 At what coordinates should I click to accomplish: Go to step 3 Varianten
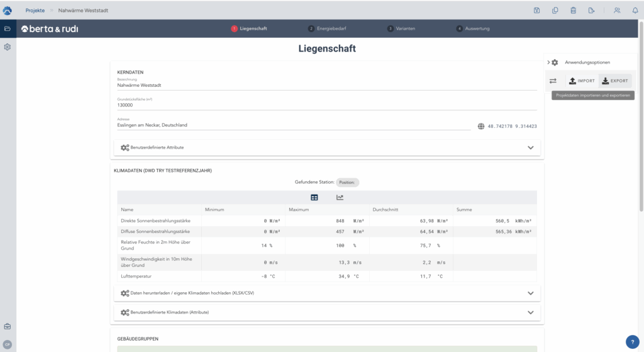(x=401, y=28)
